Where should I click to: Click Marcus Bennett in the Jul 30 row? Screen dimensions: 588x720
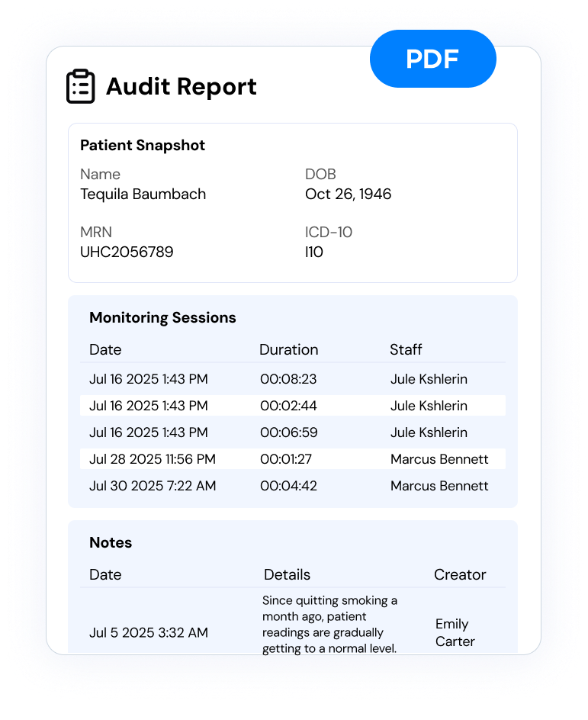(439, 485)
